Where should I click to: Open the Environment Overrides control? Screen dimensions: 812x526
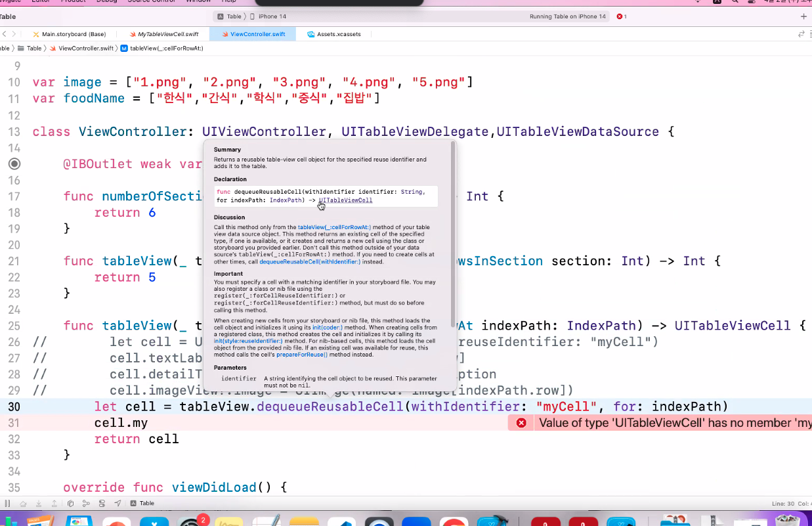click(102, 504)
